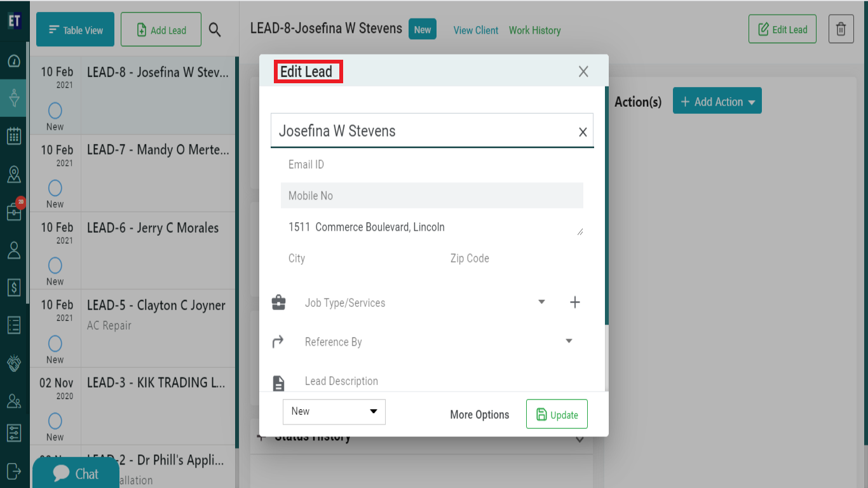Expand the Reference By dropdown
This screenshot has width=868, height=488.
click(569, 341)
